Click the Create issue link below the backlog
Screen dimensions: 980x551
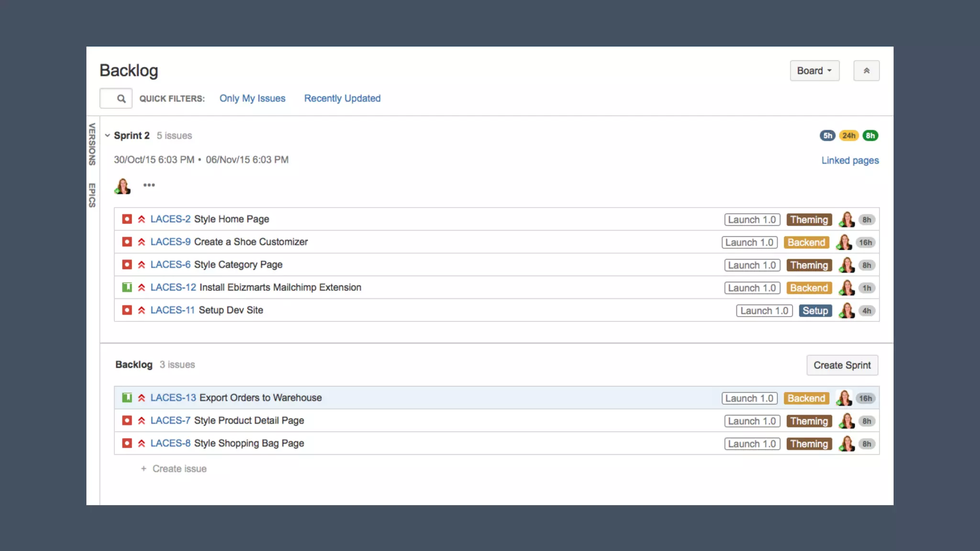click(x=178, y=469)
